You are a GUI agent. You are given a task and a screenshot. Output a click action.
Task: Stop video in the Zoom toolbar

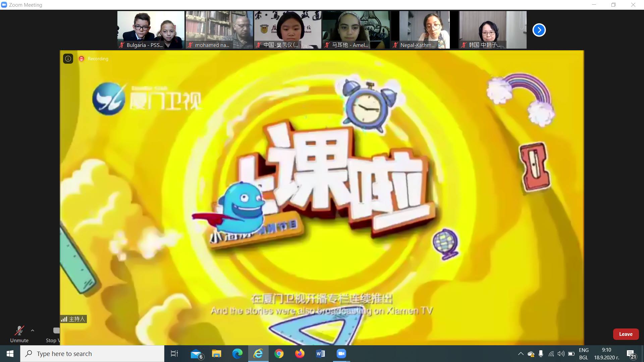[53, 334]
